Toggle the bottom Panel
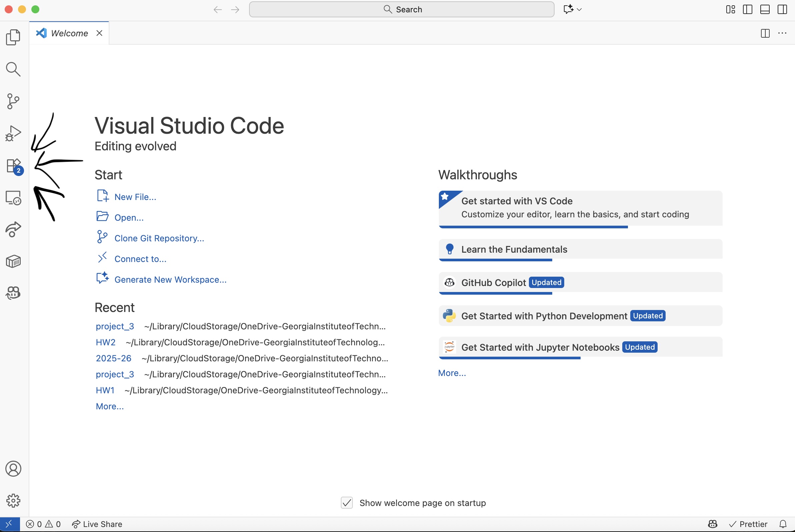Screen dimensions: 795x532 (x=765, y=9)
